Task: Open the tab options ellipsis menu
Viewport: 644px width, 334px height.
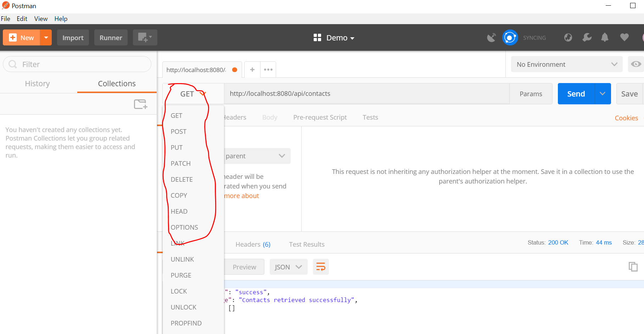Action: click(268, 70)
